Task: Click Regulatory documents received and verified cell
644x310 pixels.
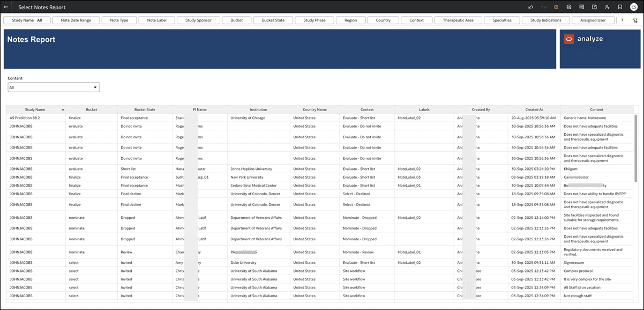Action: coord(596,252)
